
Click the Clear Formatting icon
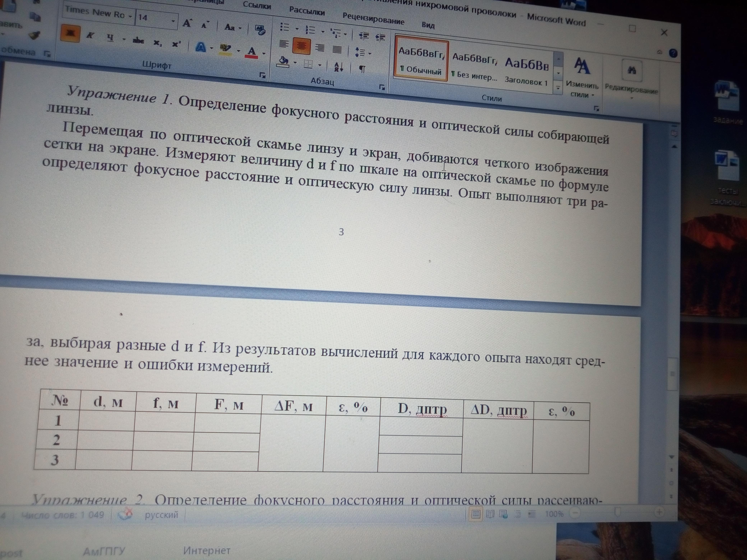pyautogui.click(x=260, y=30)
